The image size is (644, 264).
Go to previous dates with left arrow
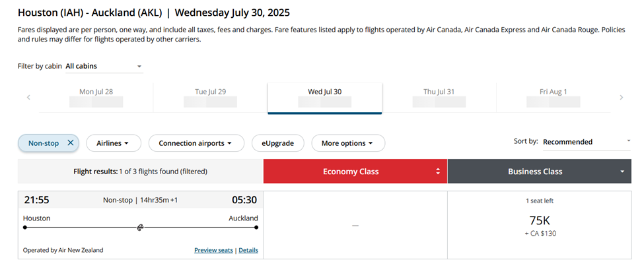tap(28, 97)
